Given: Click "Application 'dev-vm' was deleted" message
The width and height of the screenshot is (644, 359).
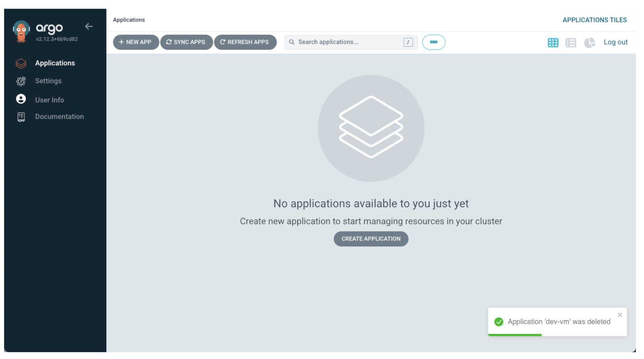Looking at the screenshot, I should [x=559, y=322].
